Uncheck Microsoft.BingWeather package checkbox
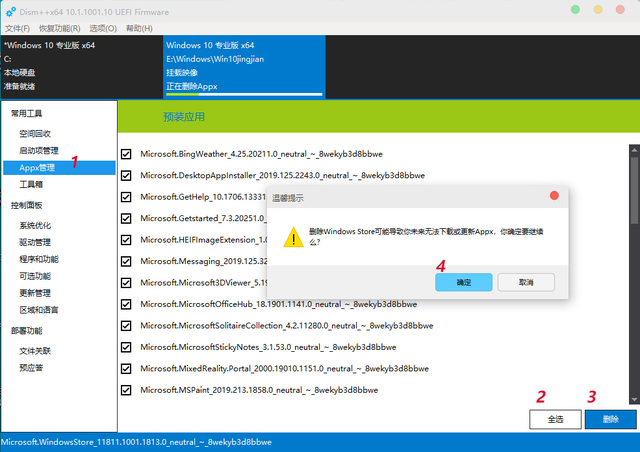 [x=126, y=154]
